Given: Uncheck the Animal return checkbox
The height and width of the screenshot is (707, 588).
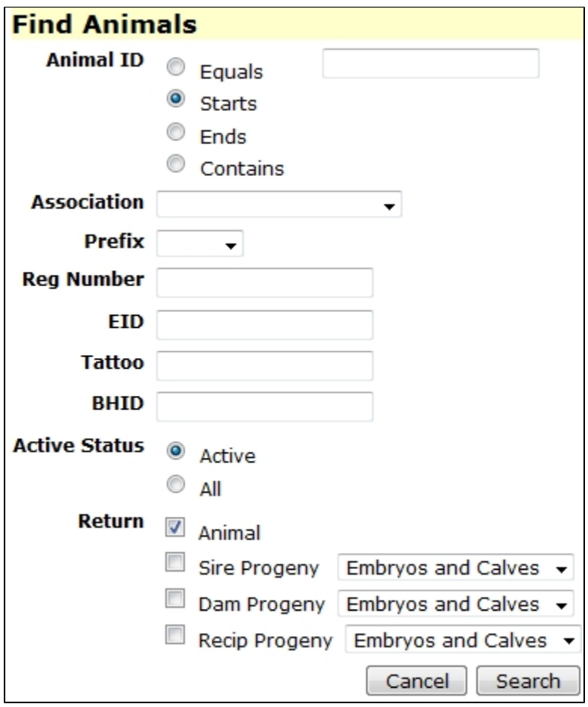Looking at the screenshot, I should (x=175, y=526).
